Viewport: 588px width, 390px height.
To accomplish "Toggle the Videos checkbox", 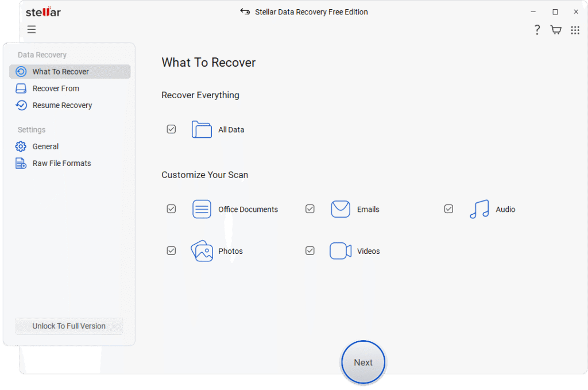I will 310,250.
